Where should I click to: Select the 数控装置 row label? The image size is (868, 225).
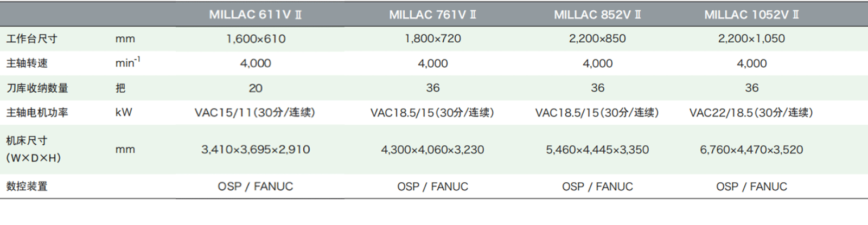(27, 187)
